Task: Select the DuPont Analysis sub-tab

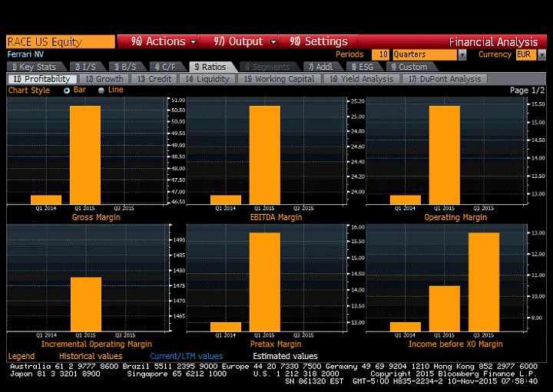Action: click(x=445, y=79)
